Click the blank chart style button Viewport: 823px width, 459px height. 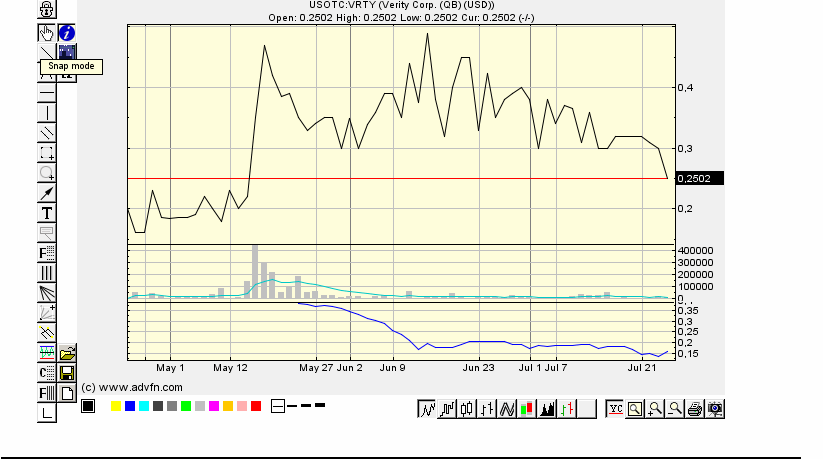coord(587,409)
